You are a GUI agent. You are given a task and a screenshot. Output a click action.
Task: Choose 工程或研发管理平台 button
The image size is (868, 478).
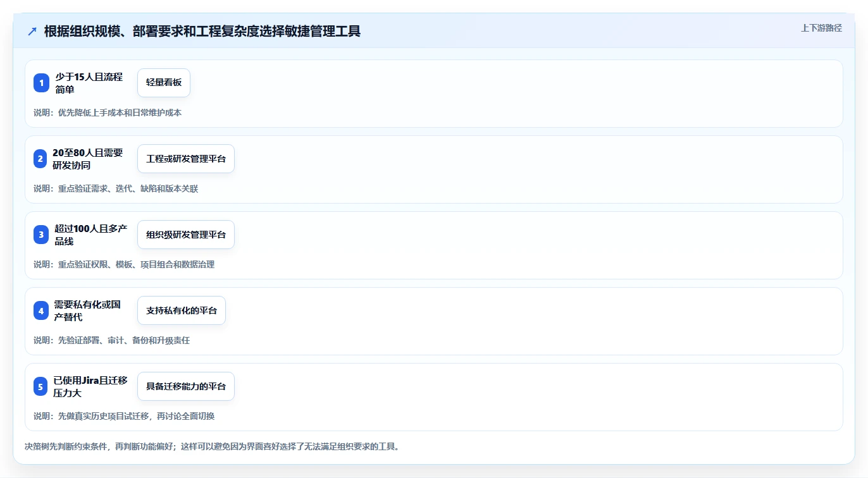coord(186,159)
